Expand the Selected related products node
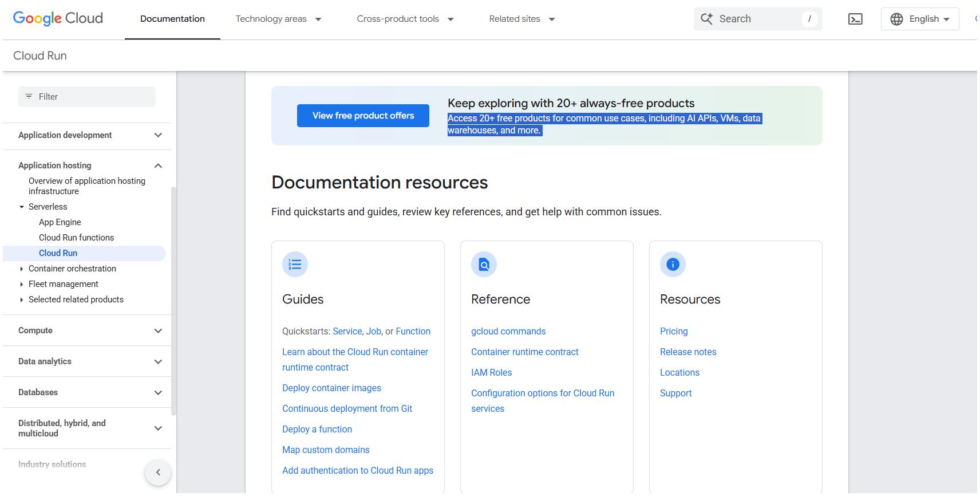 22,300
